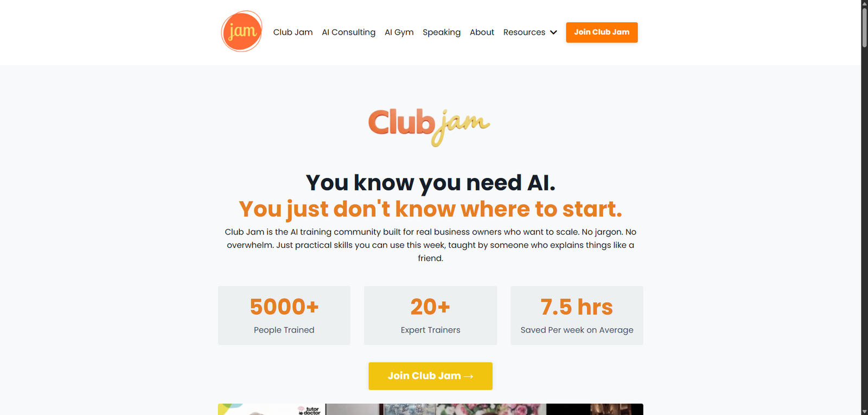Image resolution: width=868 pixels, height=415 pixels.
Task: Click the vertical scrollbar track
Action: [x=864, y=228]
